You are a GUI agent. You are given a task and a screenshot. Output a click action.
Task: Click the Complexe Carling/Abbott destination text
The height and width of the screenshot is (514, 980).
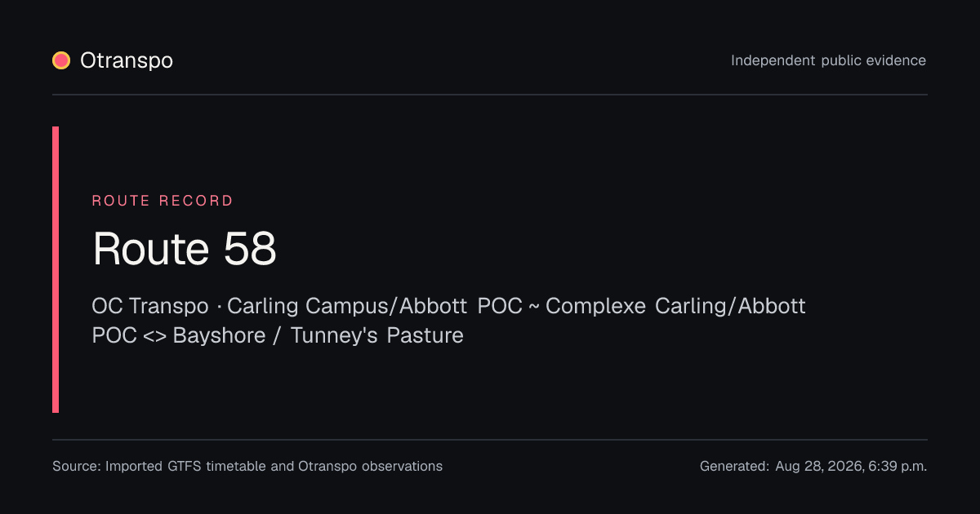point(675,306)
